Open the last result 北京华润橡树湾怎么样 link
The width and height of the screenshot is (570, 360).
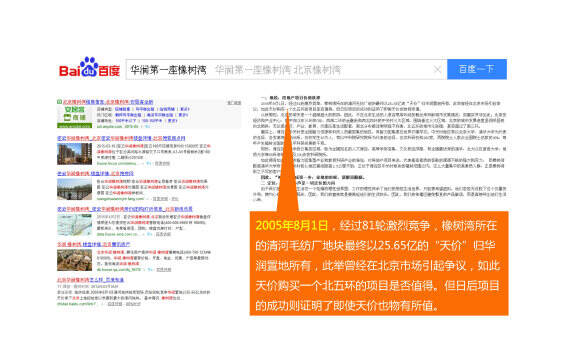pyautogui.click(x=91, y=280)
